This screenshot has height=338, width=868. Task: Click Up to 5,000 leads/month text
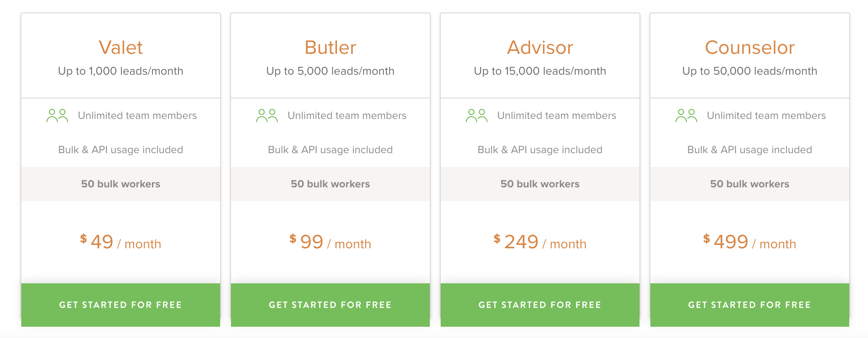(330, 71)
